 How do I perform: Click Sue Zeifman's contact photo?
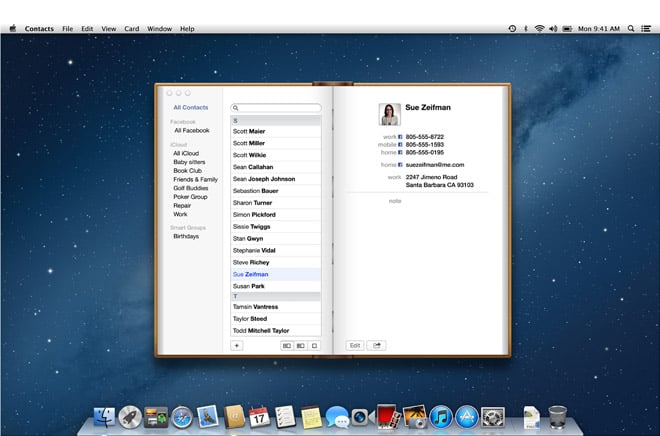click(x=389, y=114)
